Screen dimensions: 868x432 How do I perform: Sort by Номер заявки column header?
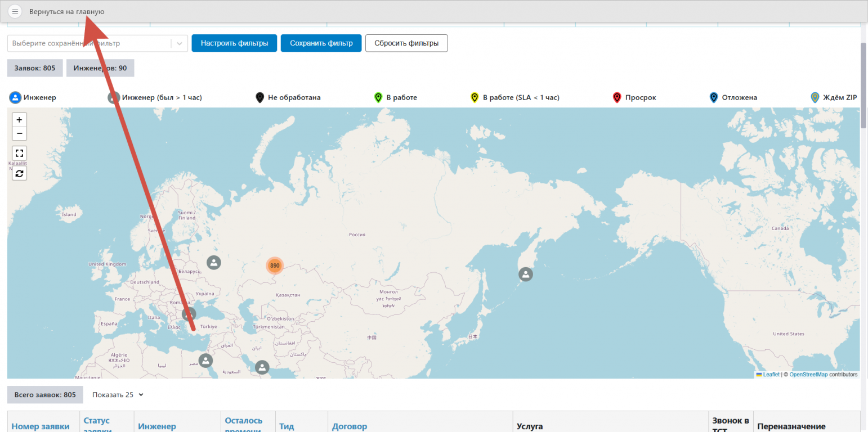(x=41, y=426)
